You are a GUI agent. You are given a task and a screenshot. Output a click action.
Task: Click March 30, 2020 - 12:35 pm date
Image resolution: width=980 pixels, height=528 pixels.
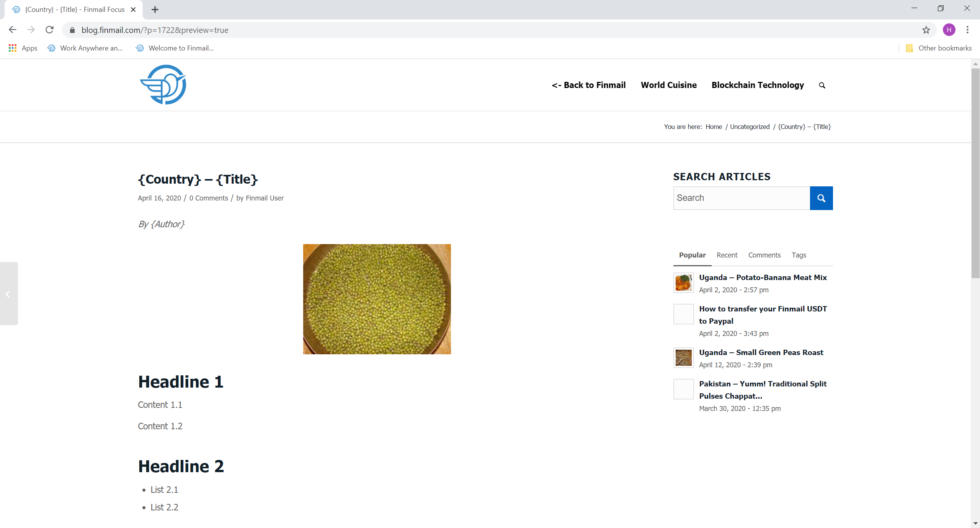pyautogui.click(x=740, y=408)
